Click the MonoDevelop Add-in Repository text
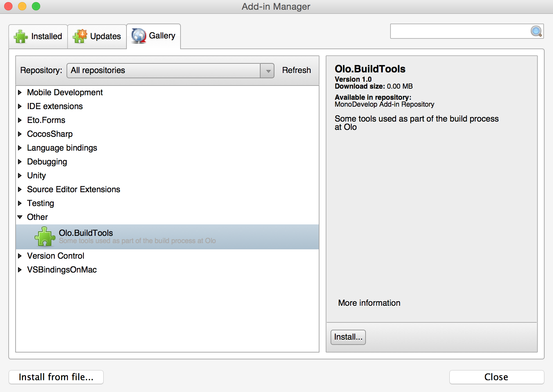Viewport: 553px width, 392px height. tap(384, 104)
